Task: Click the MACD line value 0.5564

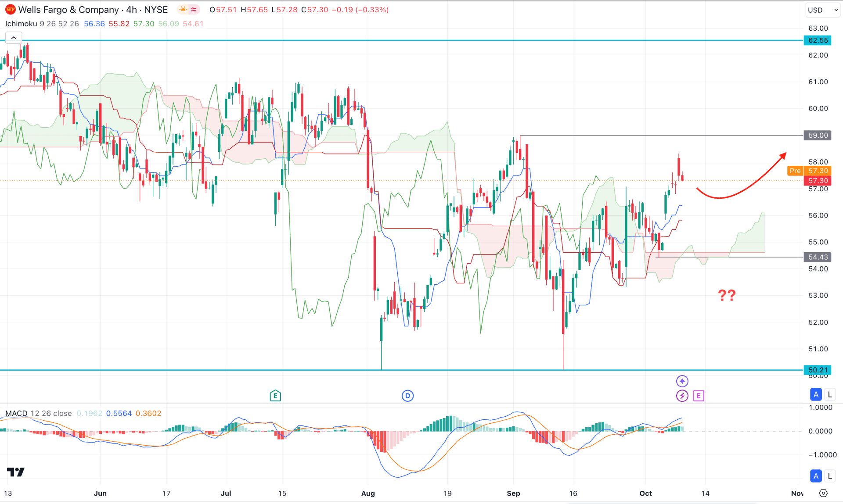Action: [119, 413]
